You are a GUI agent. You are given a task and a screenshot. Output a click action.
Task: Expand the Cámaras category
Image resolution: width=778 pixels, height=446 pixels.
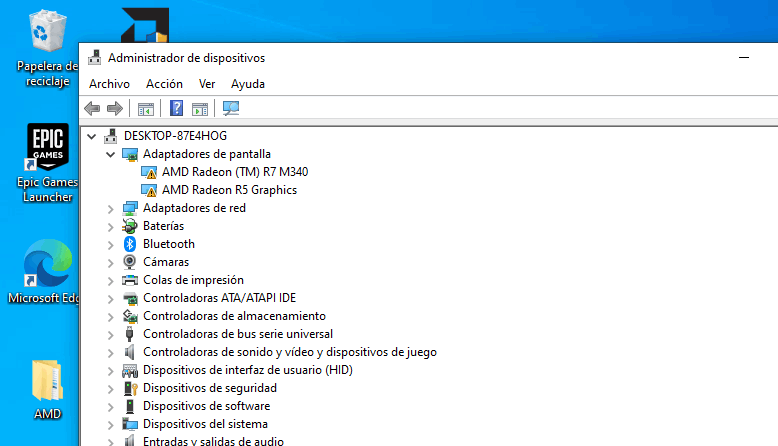pyautogui.click(x=111, y=262)
